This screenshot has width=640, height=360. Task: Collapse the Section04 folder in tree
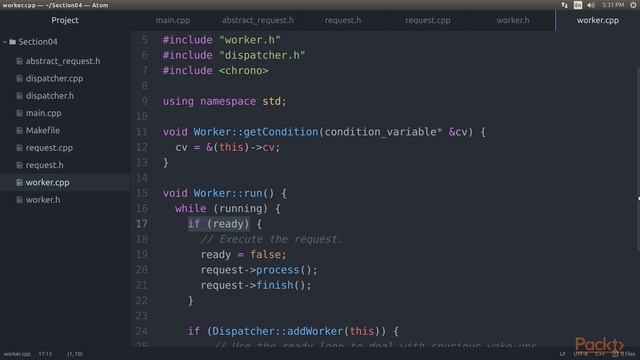4,42
